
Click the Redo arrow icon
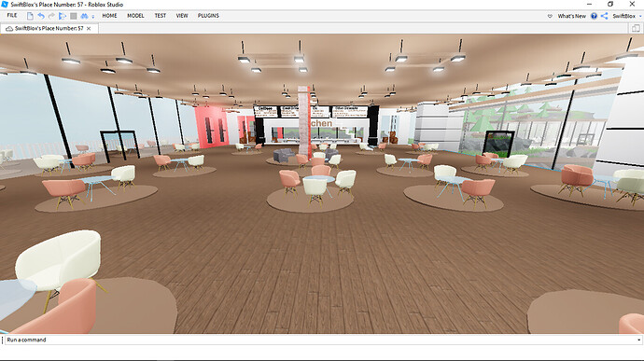coord(51,16)
